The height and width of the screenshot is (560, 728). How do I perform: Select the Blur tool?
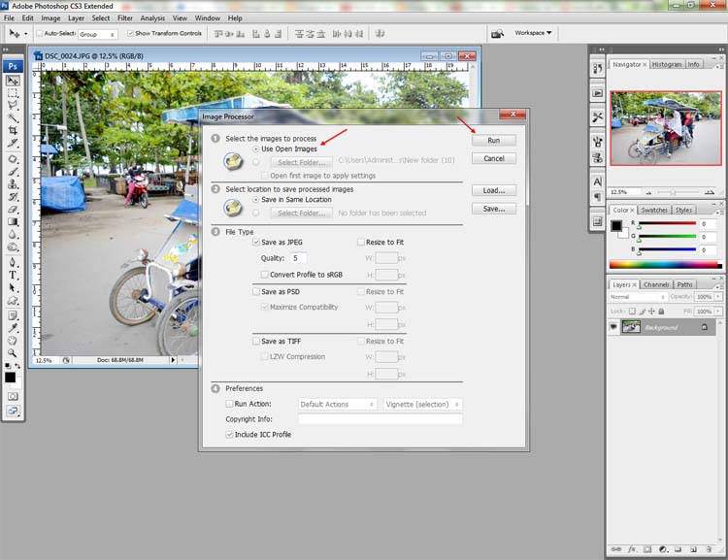pos(13,235)
